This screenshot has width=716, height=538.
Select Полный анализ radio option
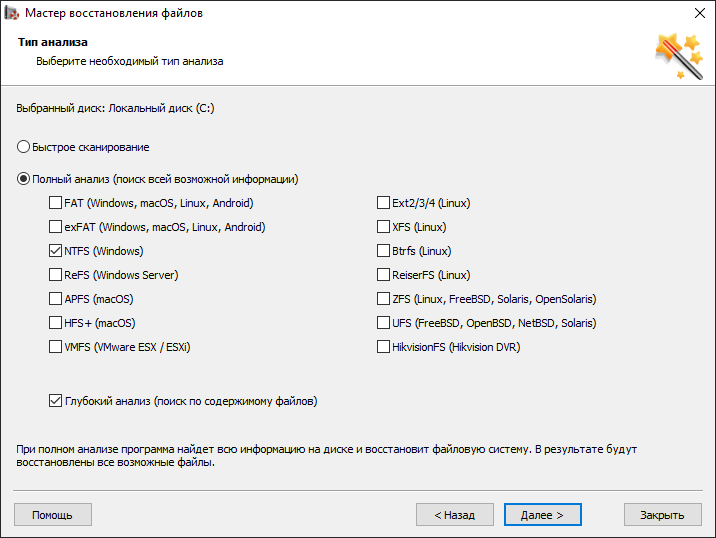click(23, 179)
